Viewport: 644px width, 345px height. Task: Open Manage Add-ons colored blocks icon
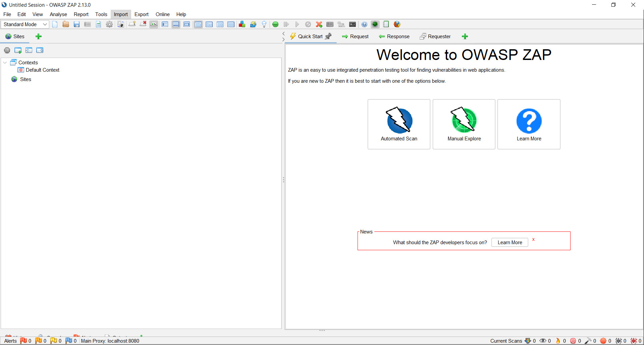242,24
